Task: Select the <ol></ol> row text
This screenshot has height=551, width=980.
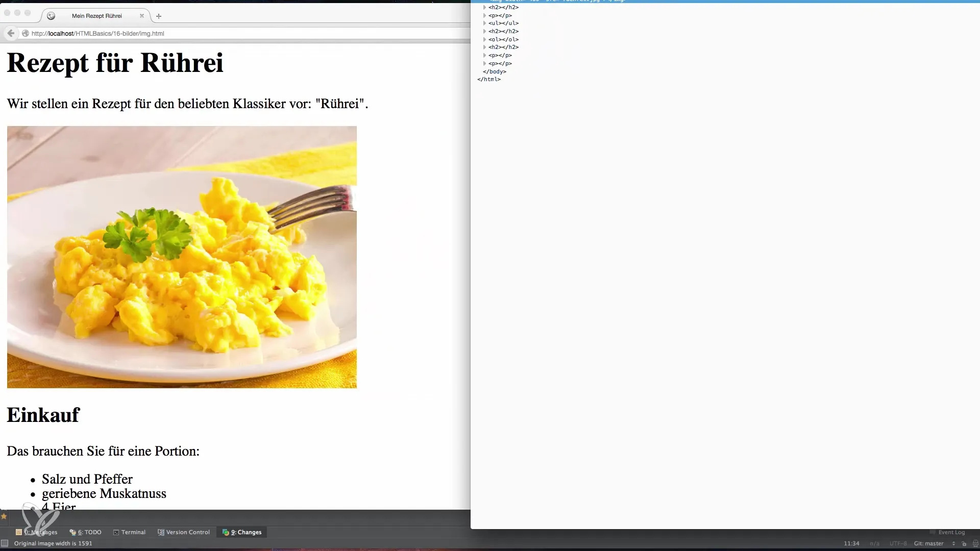Action: (503, 39)
